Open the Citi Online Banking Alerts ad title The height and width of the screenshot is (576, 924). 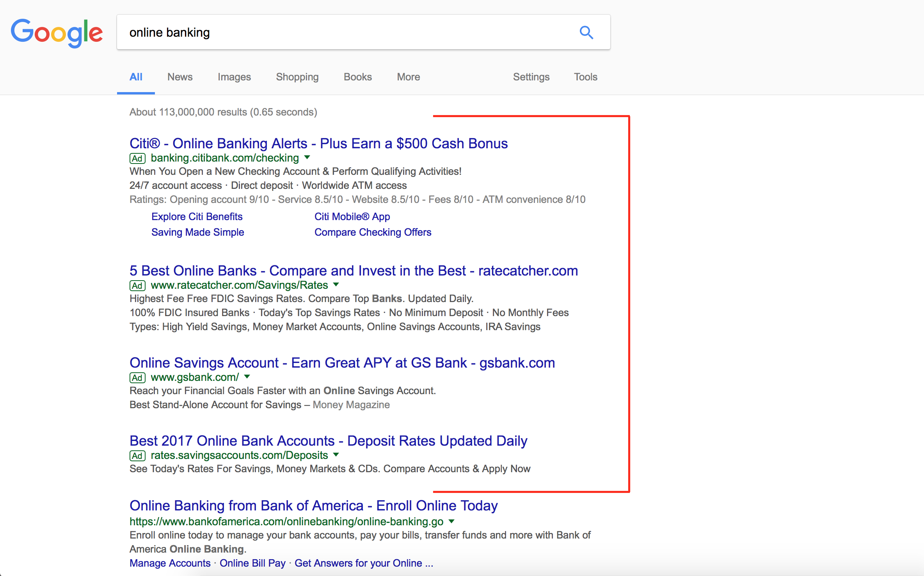coord(318,144)
